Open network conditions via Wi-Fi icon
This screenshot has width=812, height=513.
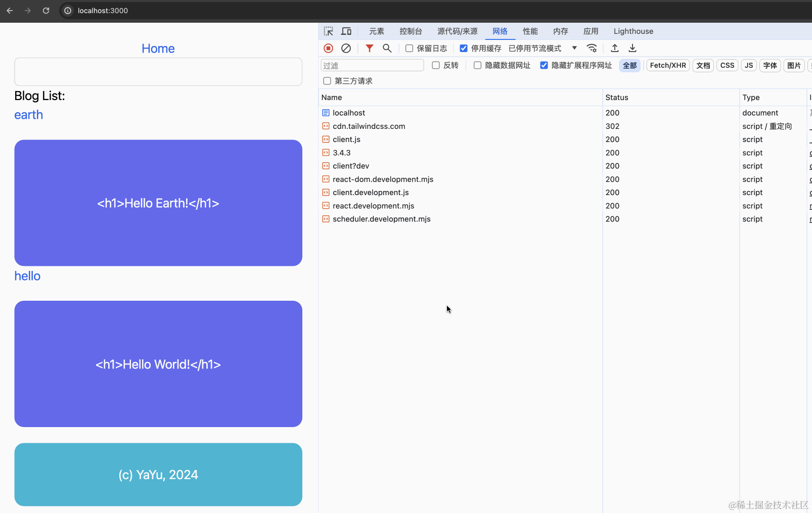(592, 48)
